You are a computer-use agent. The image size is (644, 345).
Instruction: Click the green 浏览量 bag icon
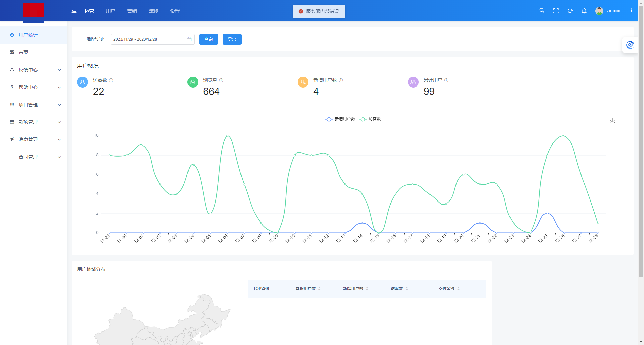(193, 82)
